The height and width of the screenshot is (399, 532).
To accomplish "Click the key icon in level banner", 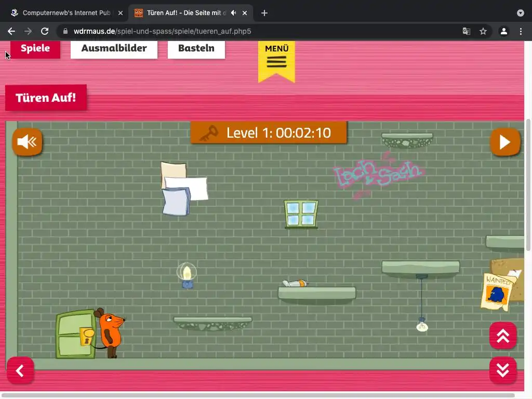I will (209, 133).
